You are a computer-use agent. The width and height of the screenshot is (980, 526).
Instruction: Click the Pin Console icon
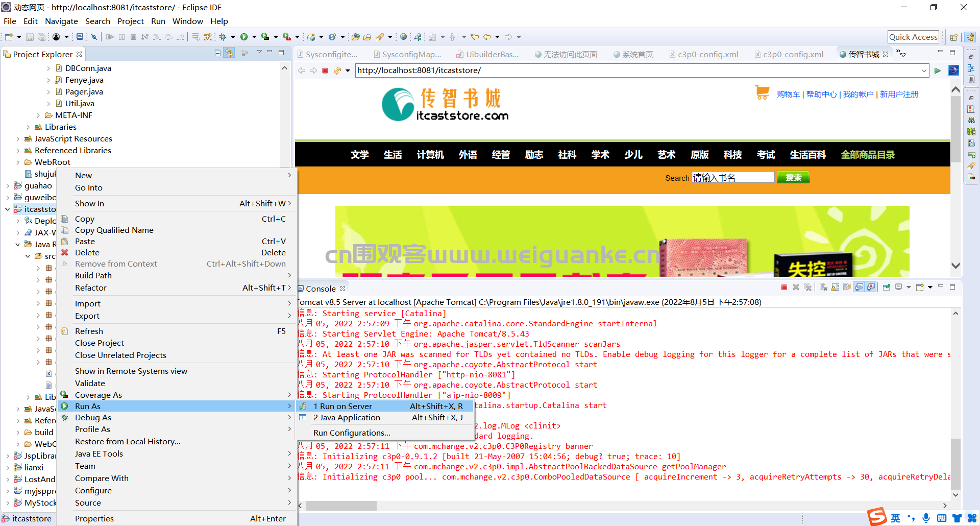click(887, 288)
